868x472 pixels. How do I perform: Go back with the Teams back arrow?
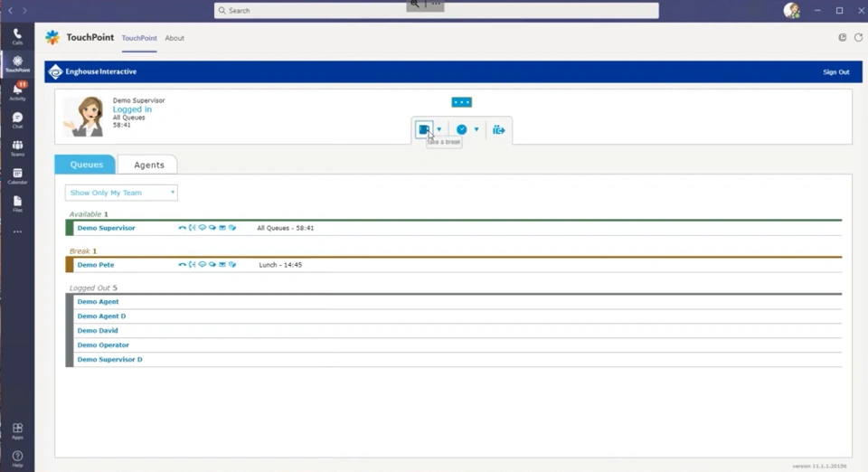pyautogui.click(x=10, y=11)
